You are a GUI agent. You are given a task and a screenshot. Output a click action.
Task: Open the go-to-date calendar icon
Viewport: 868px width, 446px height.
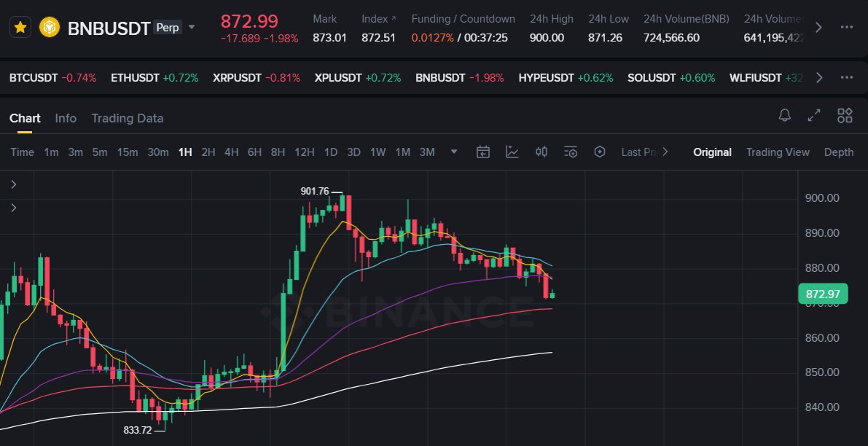point(483,152)
